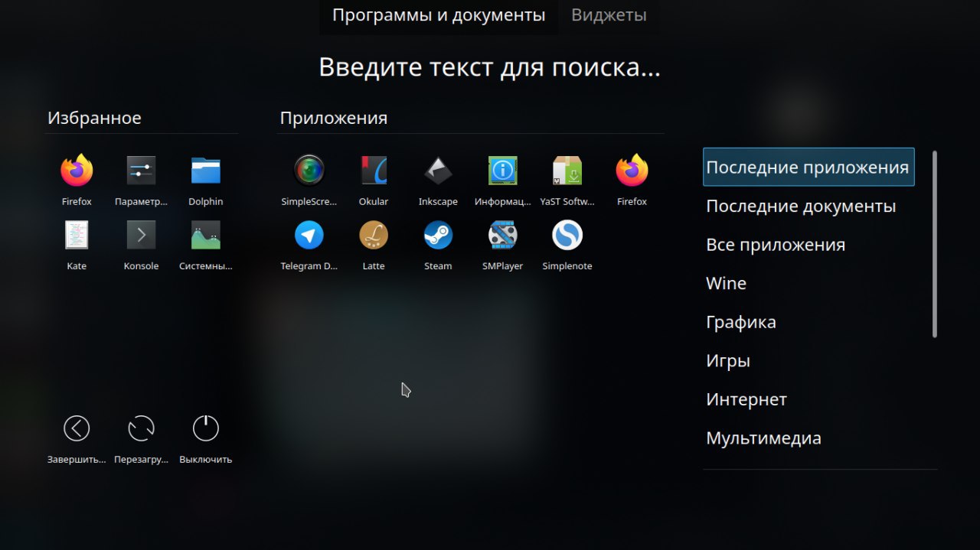Click the Перезагрузить restart icon
Viewport: 980px width, 550px height.
pyautogui.click(x=141, y=428)
